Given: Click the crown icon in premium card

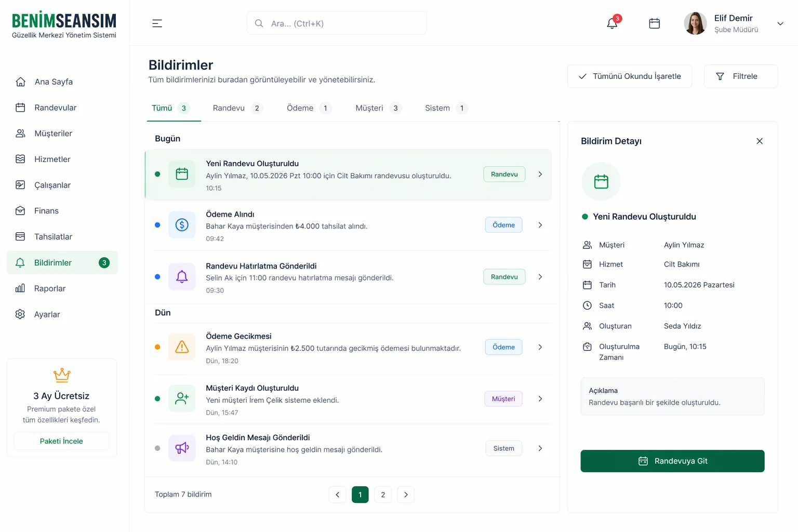Looking at the screenshot, I should tap(62, 375).
